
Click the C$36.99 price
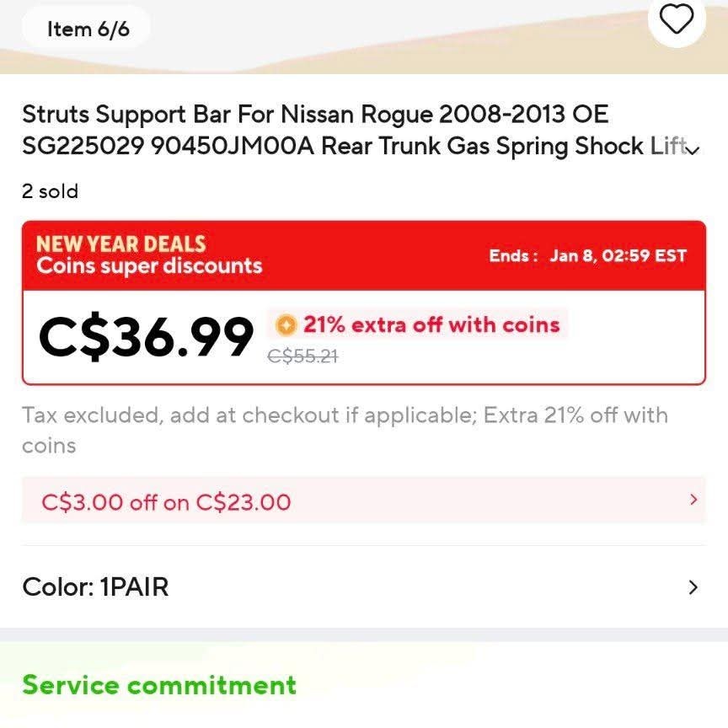click(146, 338)
